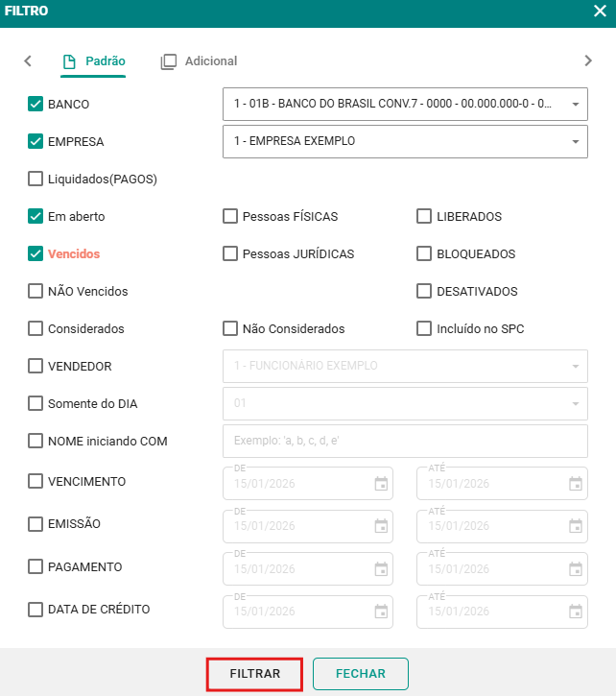Viewport: 616px width, 696px height.
Task: Click the left arrow to scroll tabs back
Action: point(28,60)
